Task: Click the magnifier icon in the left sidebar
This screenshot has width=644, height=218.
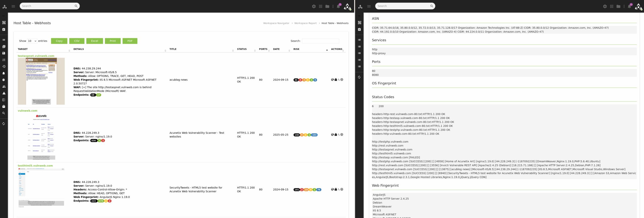Action: pos(4,113)
